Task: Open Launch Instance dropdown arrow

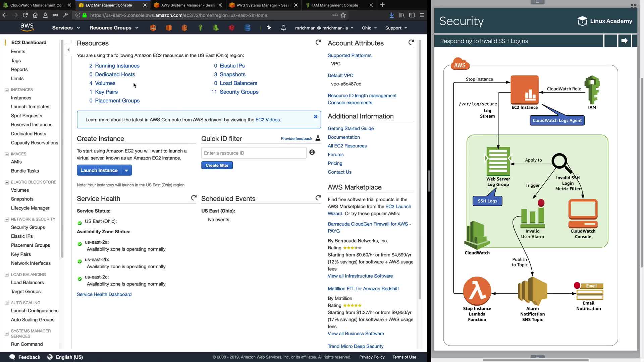Action: 126,170
